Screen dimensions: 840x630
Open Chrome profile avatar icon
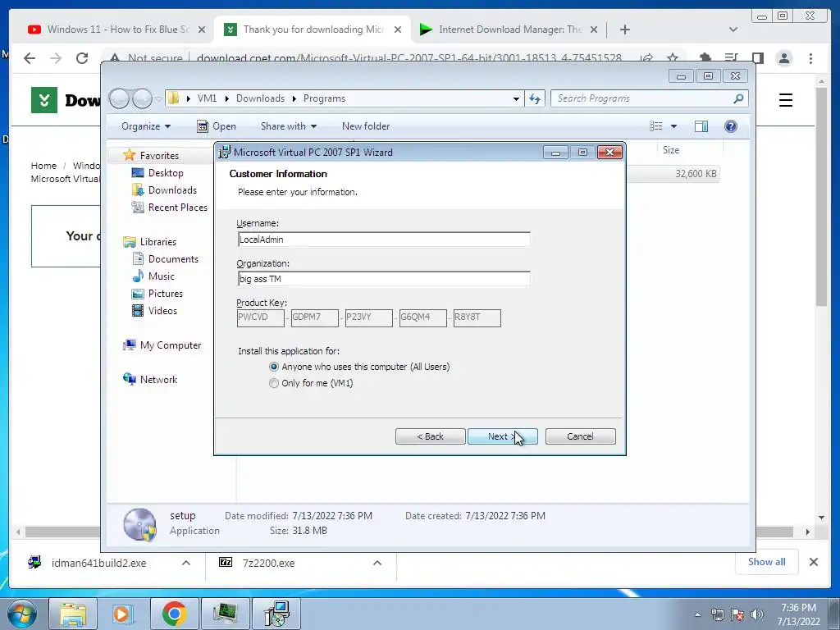pyautogui.click(x=784, y=58)
